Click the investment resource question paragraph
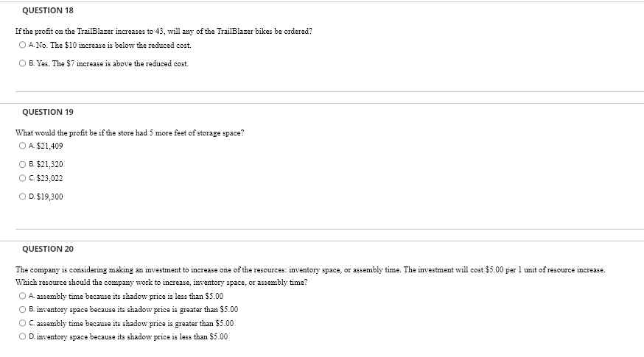This screenshot has height=357, width=644. (310, 276)
